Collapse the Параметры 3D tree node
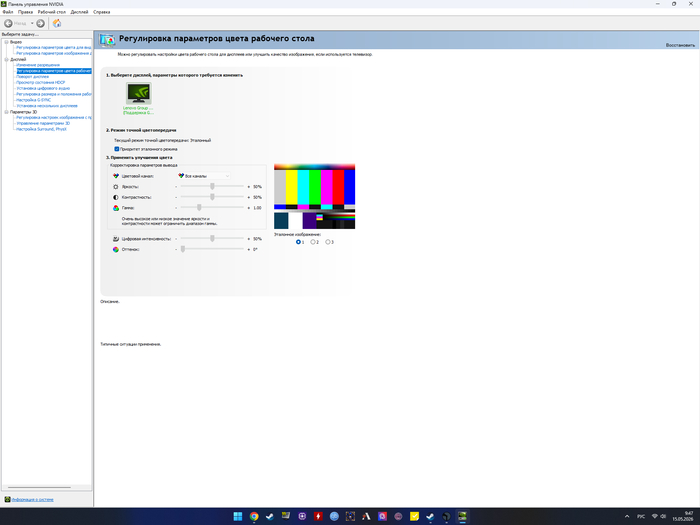This screenshot has width=700, height=525. click(6, 112)
